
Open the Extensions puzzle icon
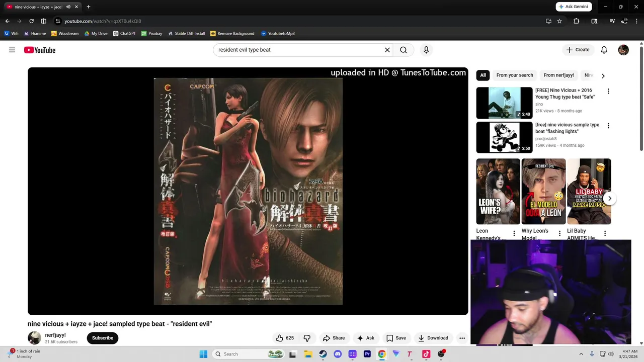[x=577, y=21]
